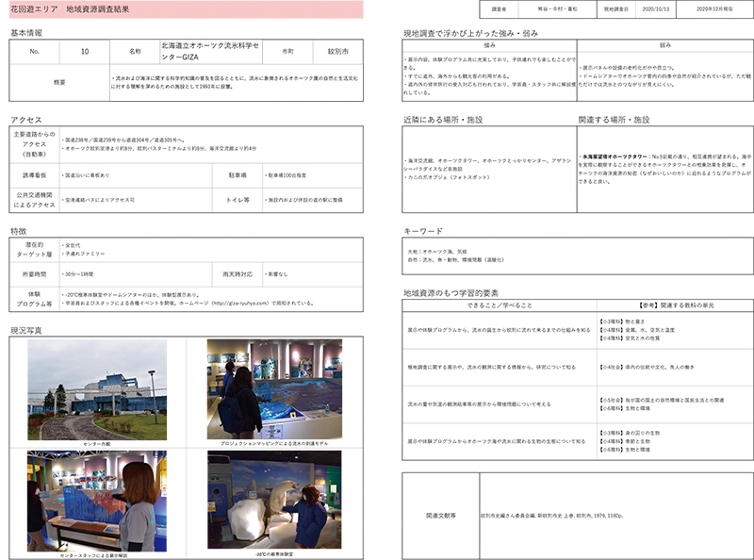The height and width of the screenshot is (560, 754).
Task: Select the 基本情報 section heading
Action: coord(25,33)
